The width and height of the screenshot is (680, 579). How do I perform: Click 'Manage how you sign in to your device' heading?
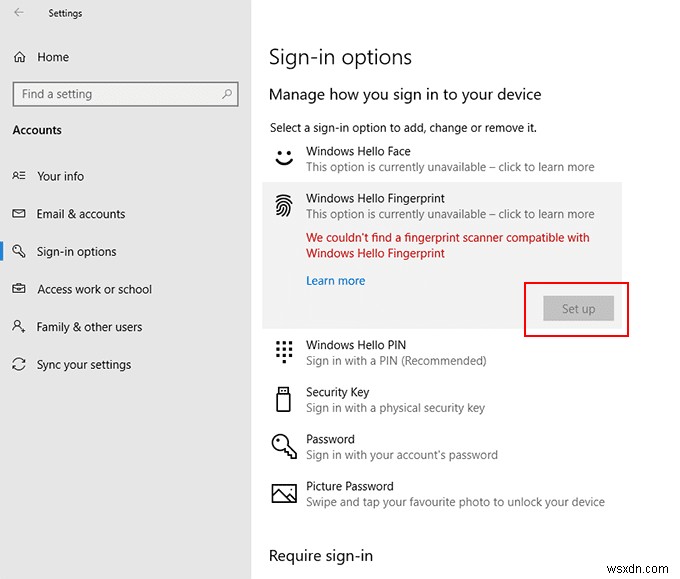405,95
